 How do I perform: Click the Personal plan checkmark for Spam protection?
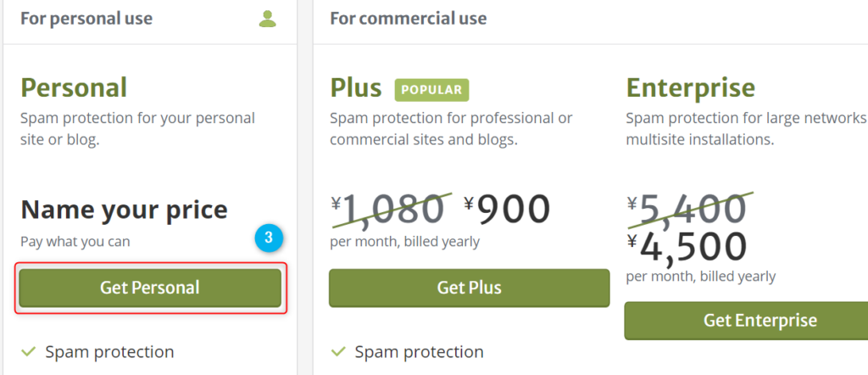coord(28,352)
